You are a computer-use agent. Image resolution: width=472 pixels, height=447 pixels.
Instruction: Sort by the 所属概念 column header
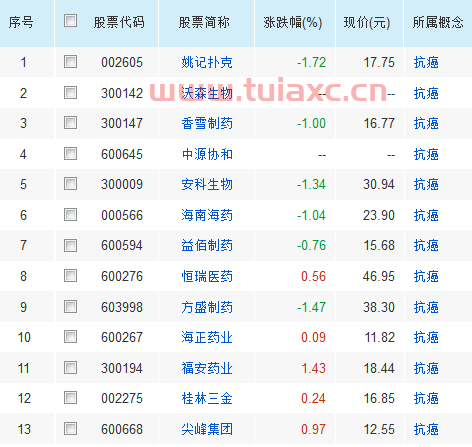pos(438,22)
